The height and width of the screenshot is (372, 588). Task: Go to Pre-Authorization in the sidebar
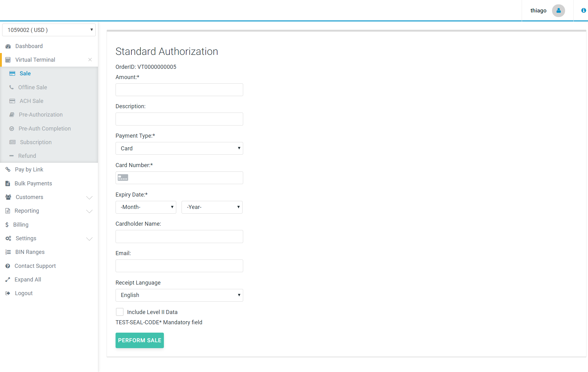41,115
